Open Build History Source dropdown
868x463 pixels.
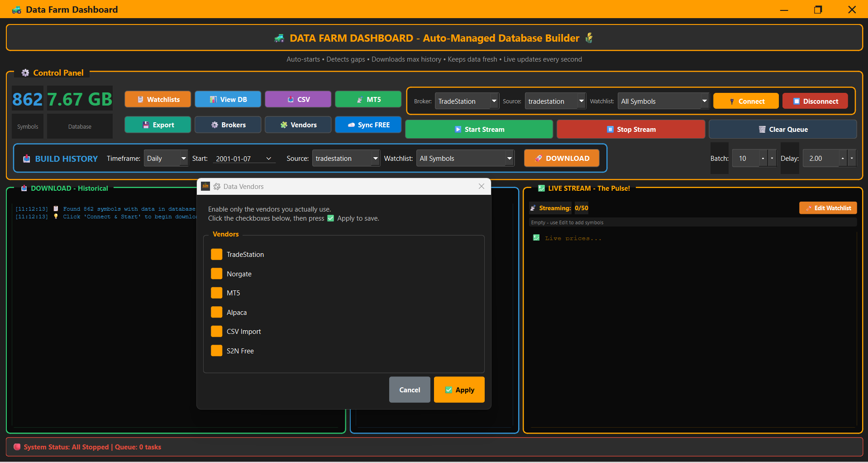pos(375,158)
